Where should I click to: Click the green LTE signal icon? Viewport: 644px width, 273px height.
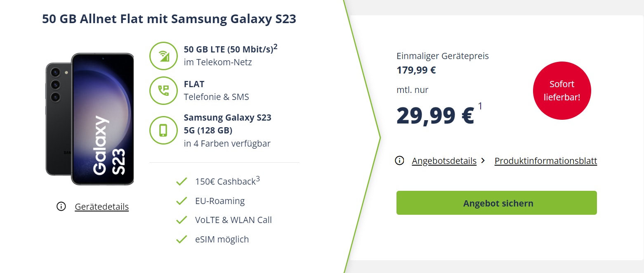[163, 56]
